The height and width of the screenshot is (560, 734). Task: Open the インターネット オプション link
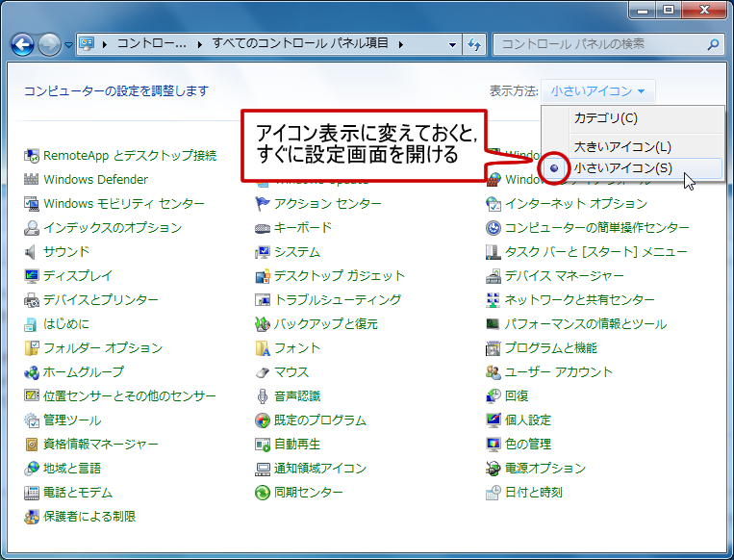pos(576,204)
